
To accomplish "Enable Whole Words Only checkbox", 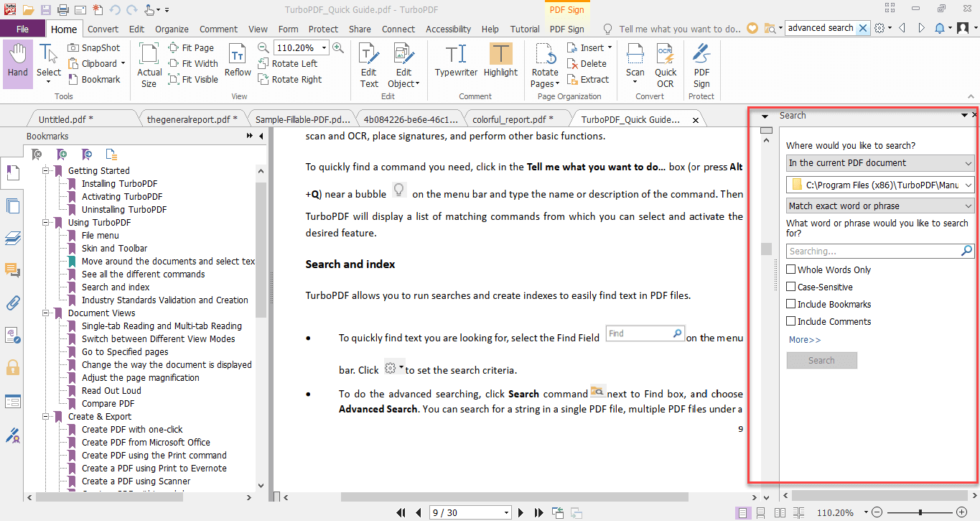I will click(x=791, y=269).
